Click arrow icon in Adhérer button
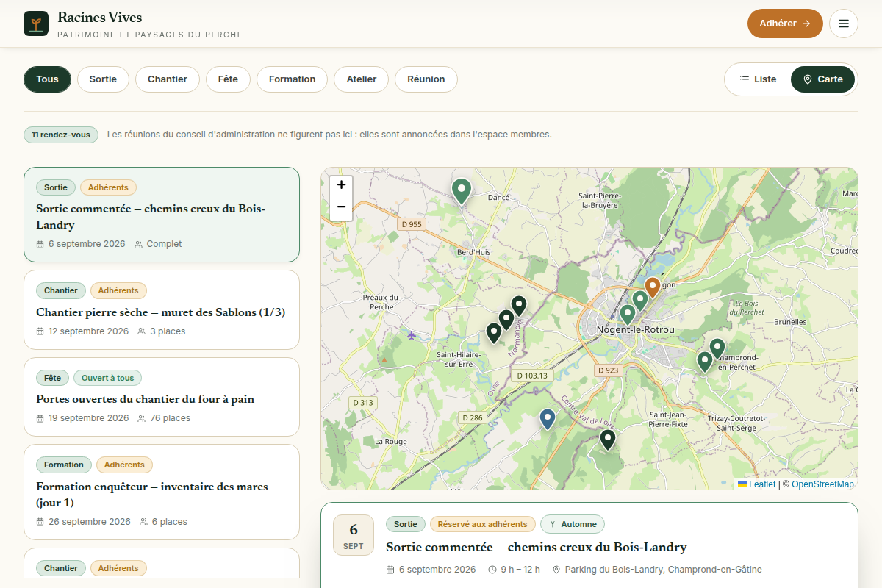The height and width of the screenshot is (588, 882). tap(806, 24)
